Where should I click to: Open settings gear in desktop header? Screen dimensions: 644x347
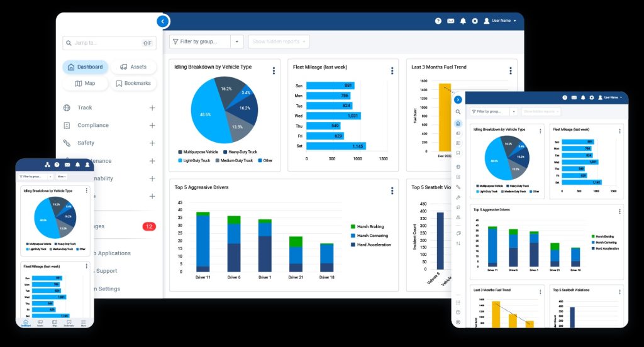pos(475,21)
